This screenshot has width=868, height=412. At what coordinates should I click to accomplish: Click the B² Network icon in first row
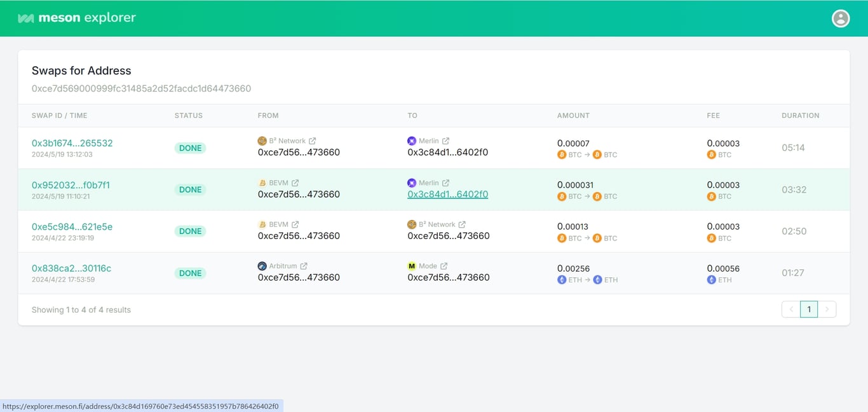pyautogui.click(x=262, y=141)
